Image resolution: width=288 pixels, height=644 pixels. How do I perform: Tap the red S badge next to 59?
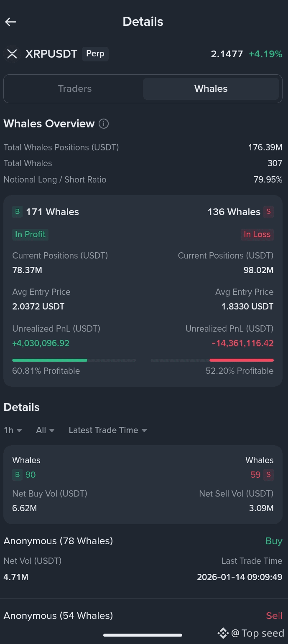pyautogui.click(x=268, y=474)
